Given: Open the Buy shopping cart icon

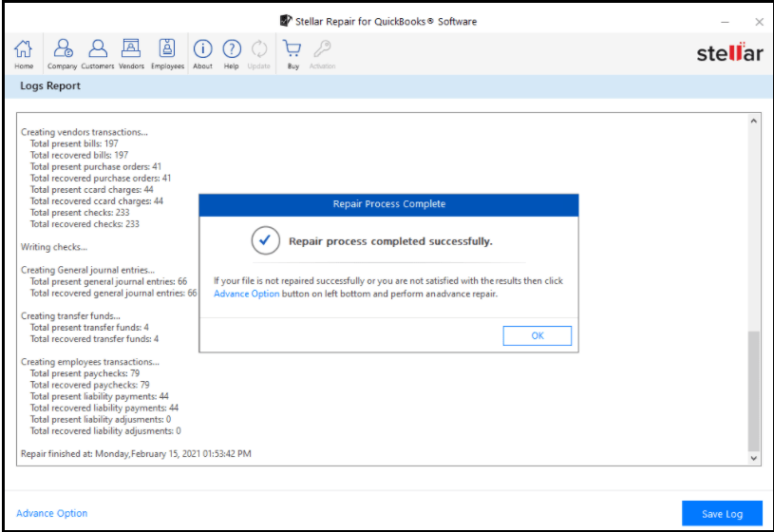Looking at the screenshot, I should pyautogui.click(x=293, y=52).
